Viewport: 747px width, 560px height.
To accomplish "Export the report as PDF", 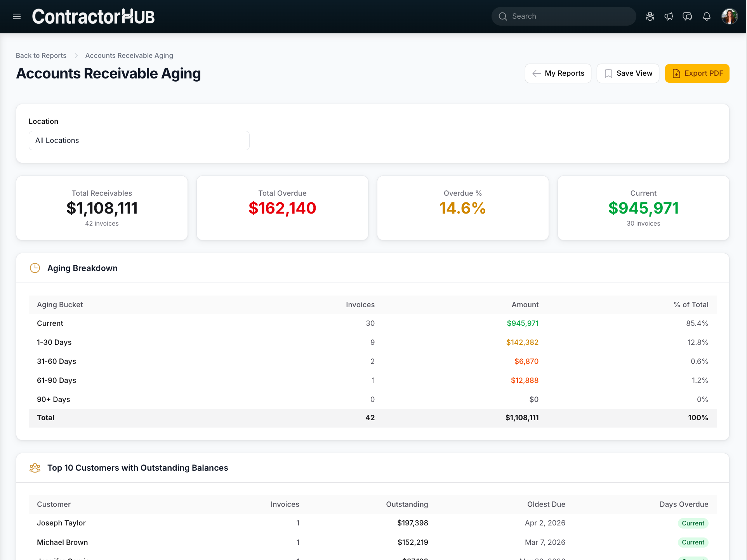I will point(697,73).
